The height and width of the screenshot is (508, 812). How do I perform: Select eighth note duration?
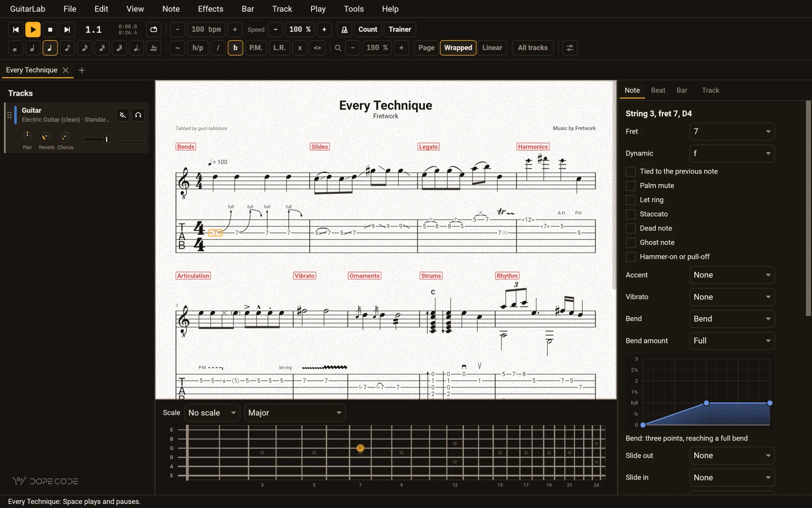tap(67, 48)
